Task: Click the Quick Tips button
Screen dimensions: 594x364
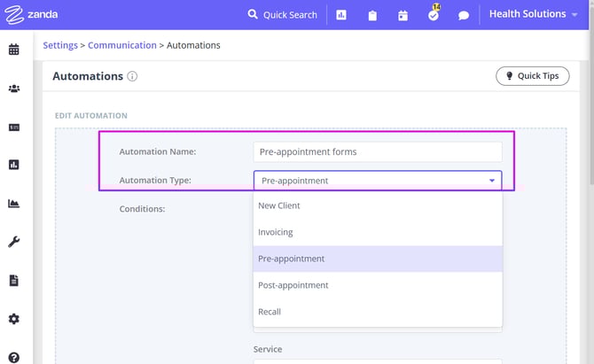Action: click(x=532, y=76)
